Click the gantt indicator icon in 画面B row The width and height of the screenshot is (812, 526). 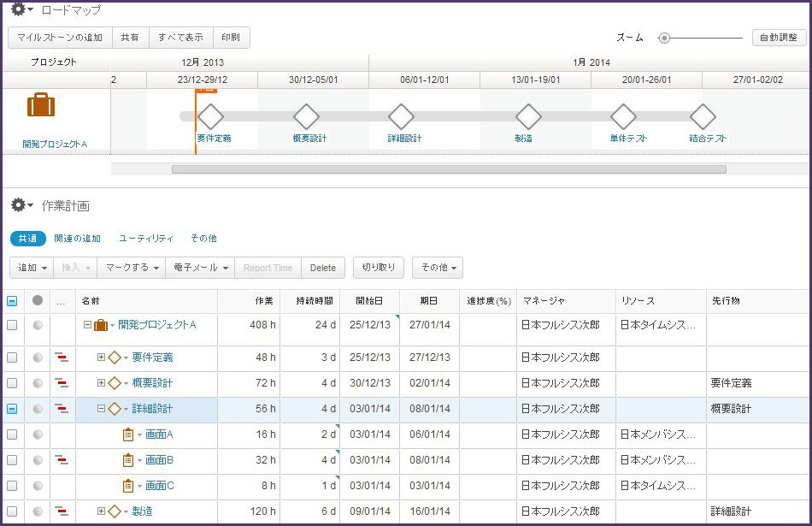click(62, 460)
